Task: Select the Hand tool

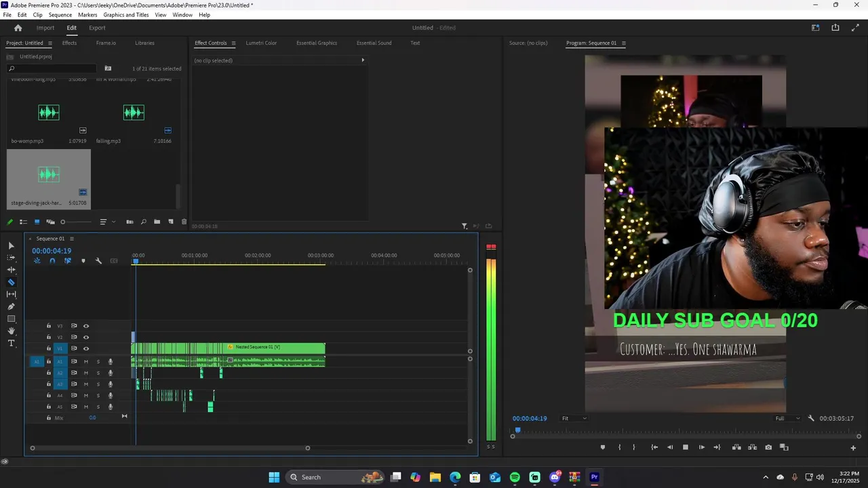Action: click(x=11, y=331)
